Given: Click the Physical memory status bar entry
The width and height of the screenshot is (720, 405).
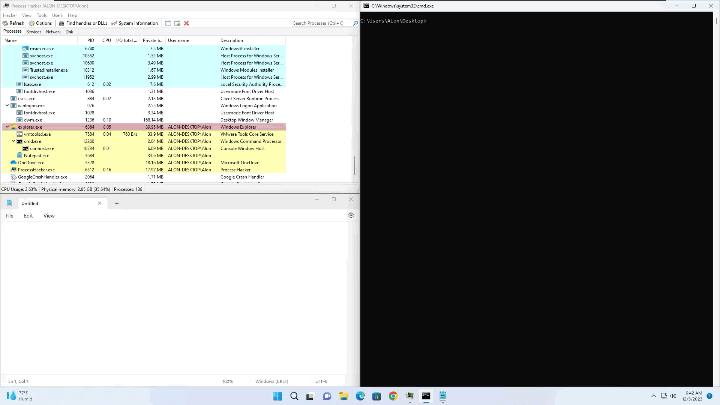Looking at the screenshot, I should [75, 189].
